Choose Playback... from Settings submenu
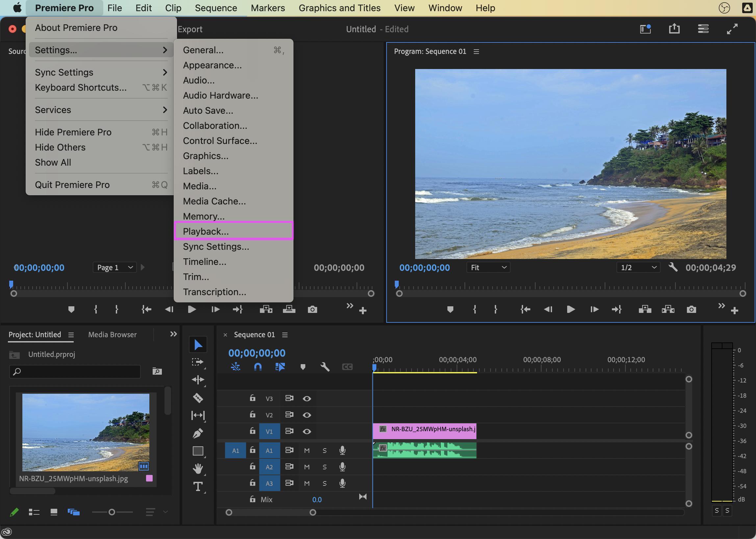The width and height of the screenshot is (756, 539). pos(206,231)
